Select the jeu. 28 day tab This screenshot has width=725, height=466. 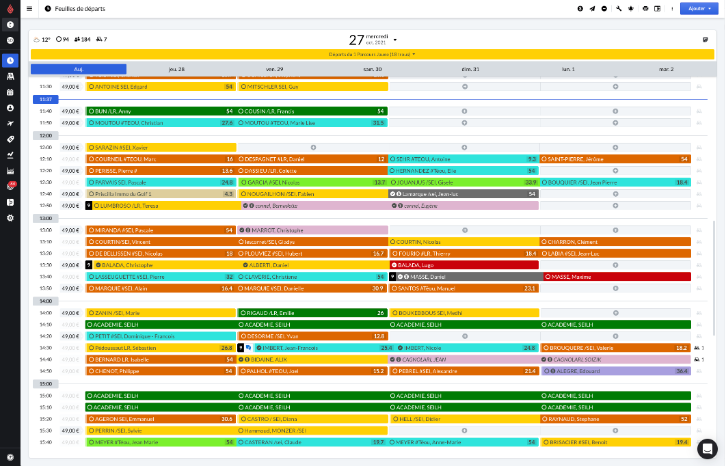(176, 69)
